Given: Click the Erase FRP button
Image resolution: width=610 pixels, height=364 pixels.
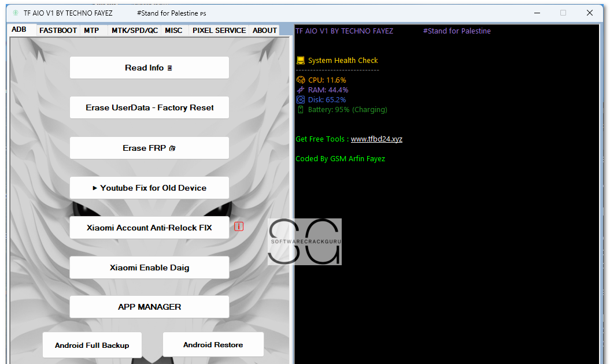Looking at the screenshot, I should point(149,148).
